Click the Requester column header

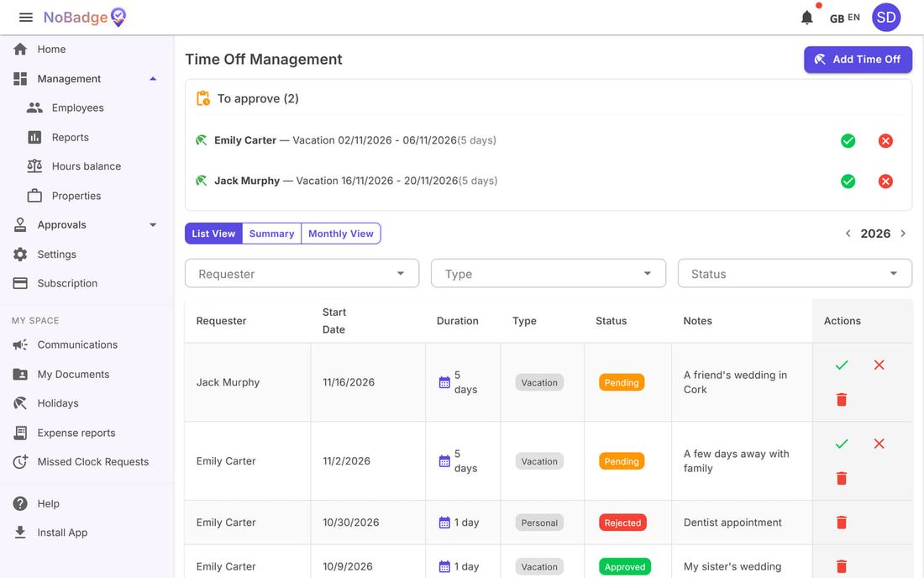(221, 321)
